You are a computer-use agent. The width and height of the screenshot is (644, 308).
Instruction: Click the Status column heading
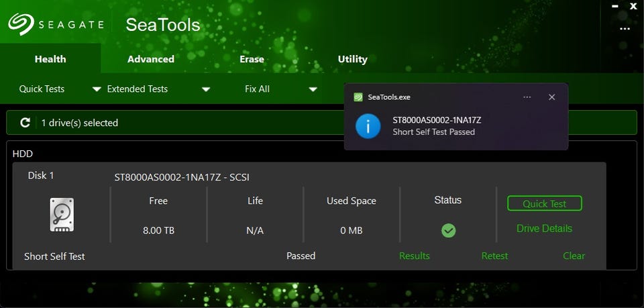[448, 200]
